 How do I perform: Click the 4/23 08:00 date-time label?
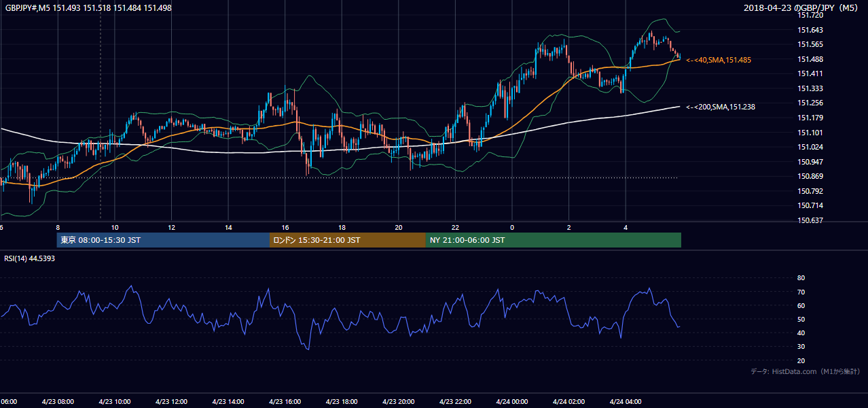click(57, 401)
